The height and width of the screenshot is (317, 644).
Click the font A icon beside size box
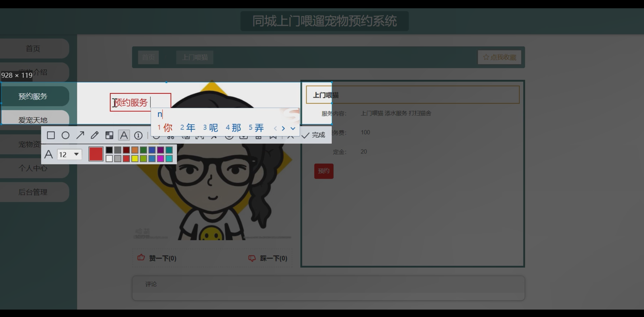[49, 154]
